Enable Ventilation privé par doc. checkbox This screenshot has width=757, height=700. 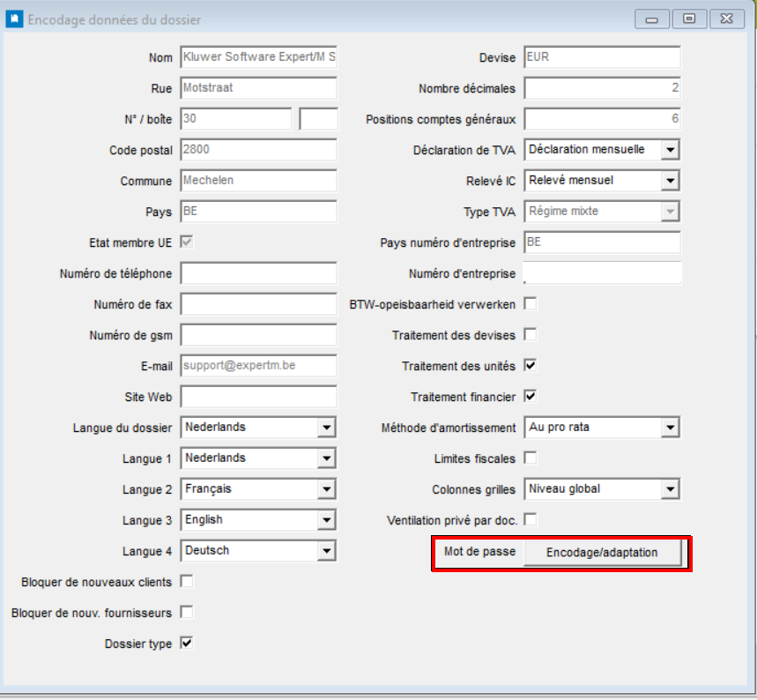[x=531, y=520]
